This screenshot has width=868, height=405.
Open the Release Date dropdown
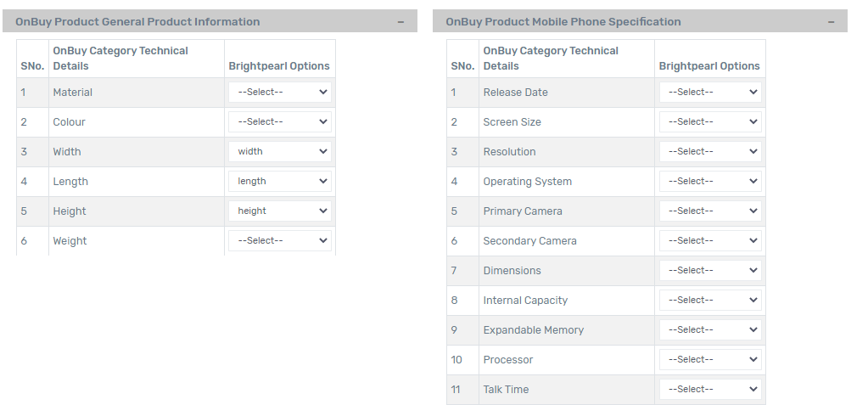coord(710,93)
